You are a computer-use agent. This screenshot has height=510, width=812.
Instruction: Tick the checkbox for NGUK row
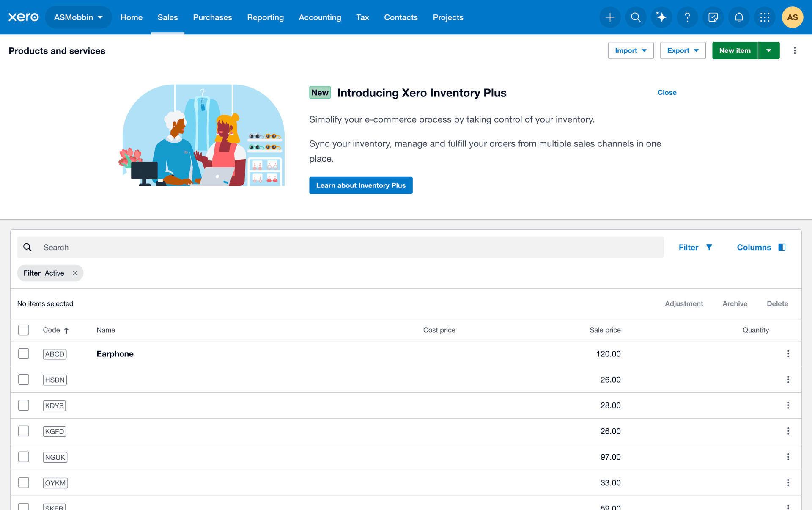pyautogui.click(x=24, y=457)
